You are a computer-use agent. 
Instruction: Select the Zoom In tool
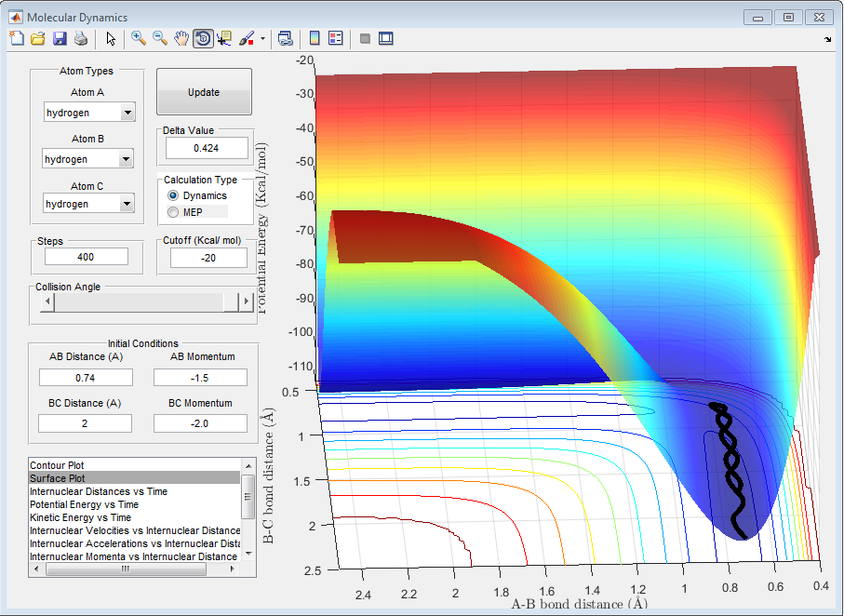pyautogui.click(x=139, y=38)
